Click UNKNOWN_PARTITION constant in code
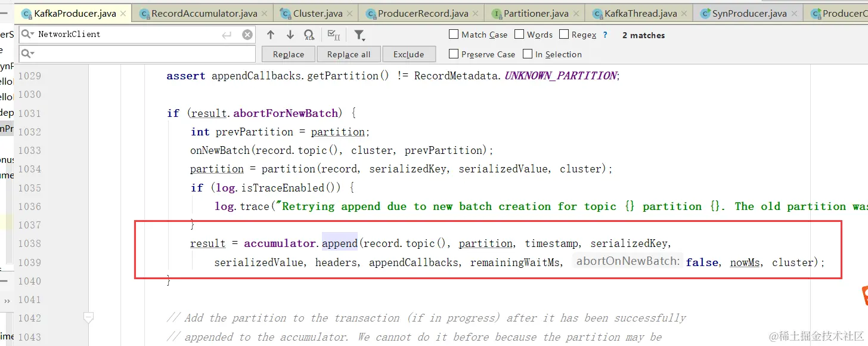Viewport: 868px width, 346px height. pyautogui.click(x=560, y=76)
